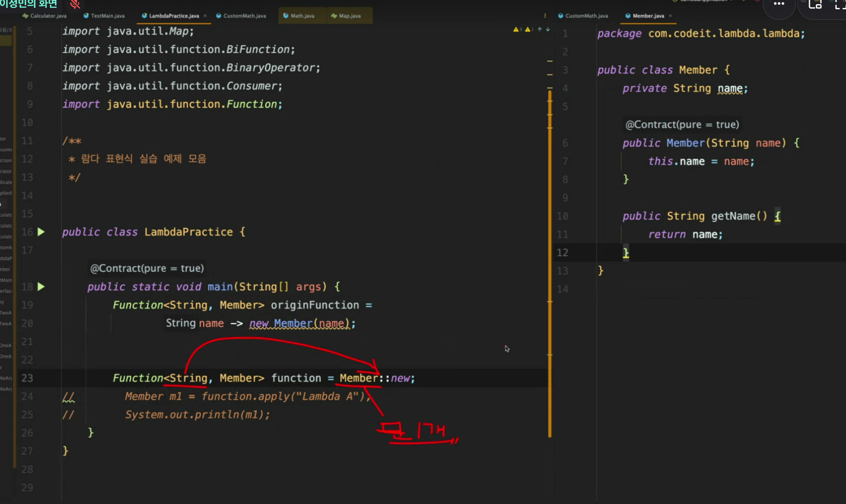Image resolution: width=846 pixels, height=504 pixels.
Task: Click the yellow warnings count indicator
Action: [517, 30]
